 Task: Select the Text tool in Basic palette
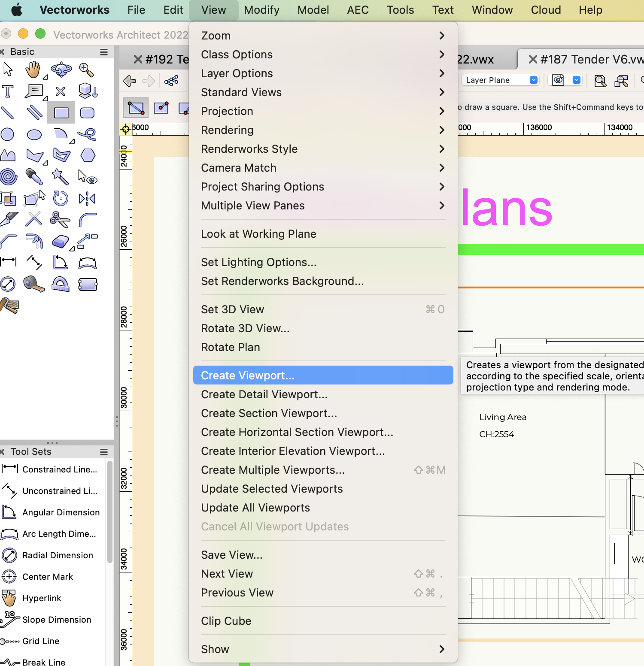point(8,91)
